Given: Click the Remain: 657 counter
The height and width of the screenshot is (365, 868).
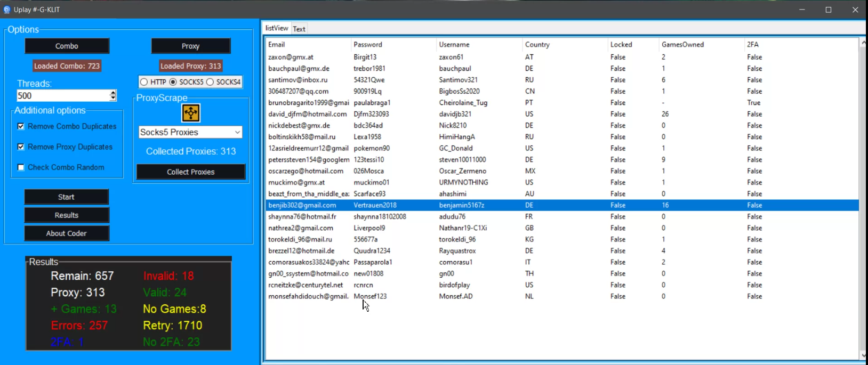Looking at the screenshot, I should click(82, 276).
